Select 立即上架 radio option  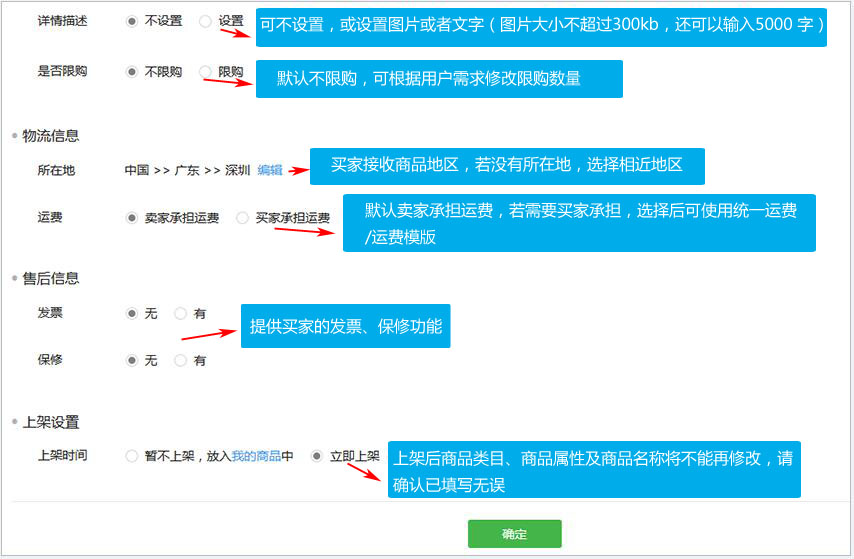(316, 456)
